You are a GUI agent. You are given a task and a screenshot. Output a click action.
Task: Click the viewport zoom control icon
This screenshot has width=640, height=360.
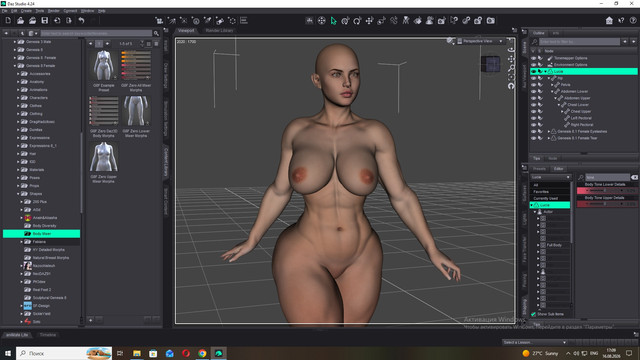511,68
